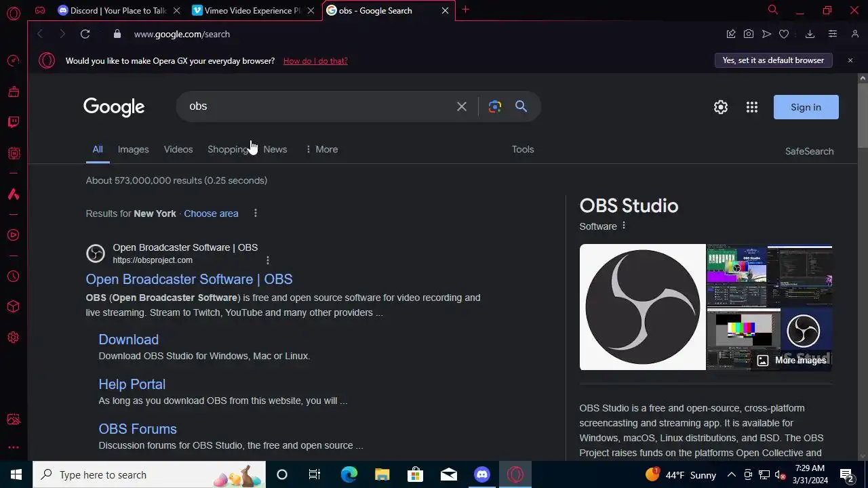Open three-dot menu next to Software label
The width and height of the screenshot is (868, 488).
tap(624, 226)
